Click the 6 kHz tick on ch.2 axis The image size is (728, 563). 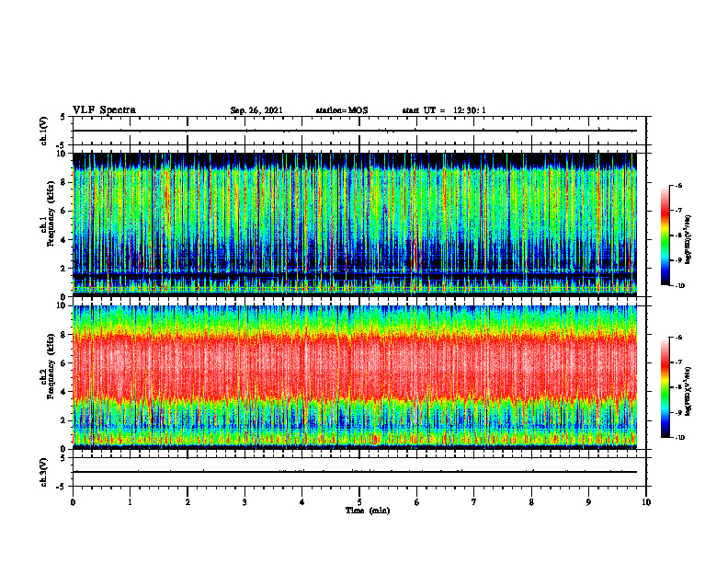[64, 363]
